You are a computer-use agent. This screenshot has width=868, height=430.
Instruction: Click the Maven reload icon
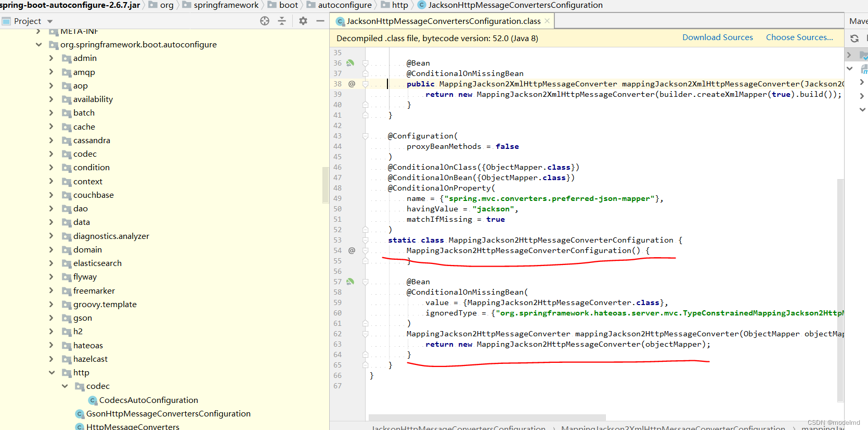click(854, 39)
